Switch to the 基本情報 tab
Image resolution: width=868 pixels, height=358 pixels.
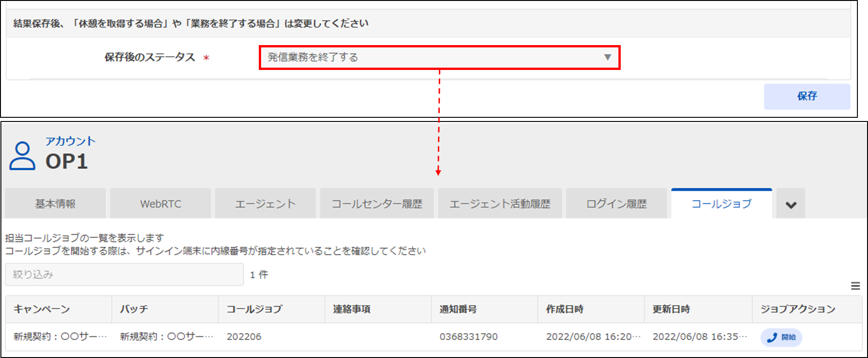tap(55, 204)
